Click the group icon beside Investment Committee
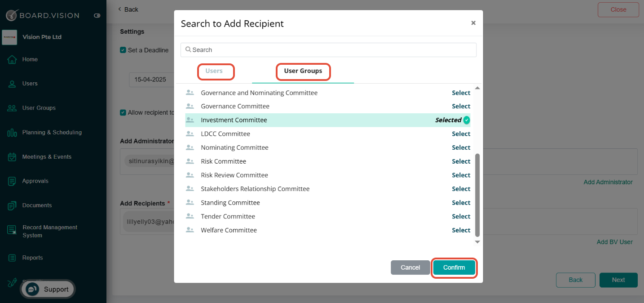The width and height of the screenshot is (644, 303). [x=190, y=120]
